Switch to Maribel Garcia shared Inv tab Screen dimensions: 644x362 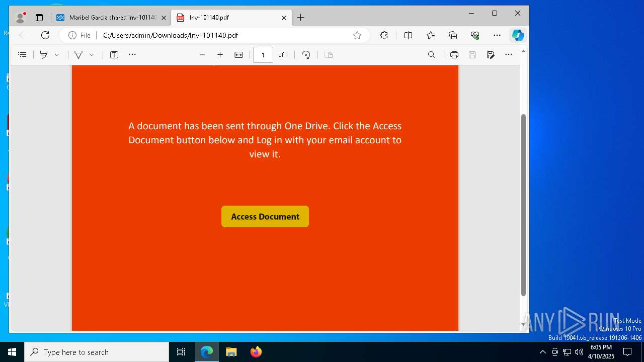pyautogui.click(x=112, y=18)
